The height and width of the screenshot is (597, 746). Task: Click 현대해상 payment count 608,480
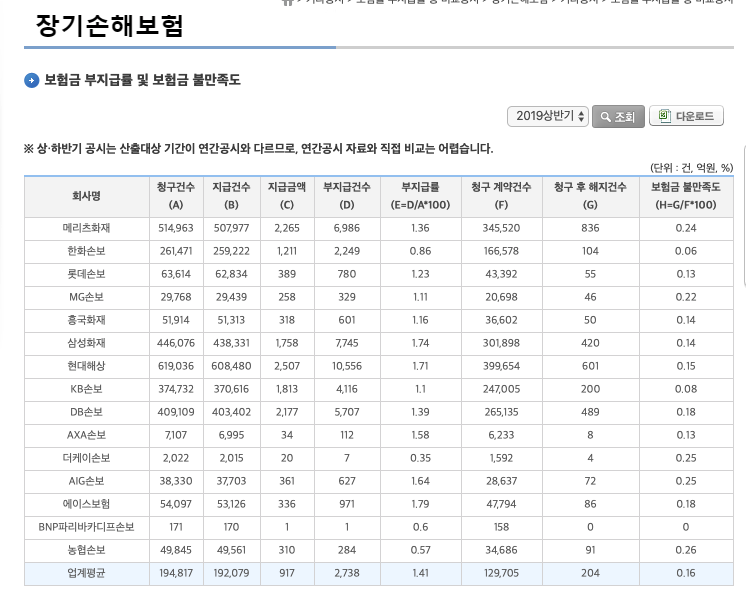[x=231, y=366]
